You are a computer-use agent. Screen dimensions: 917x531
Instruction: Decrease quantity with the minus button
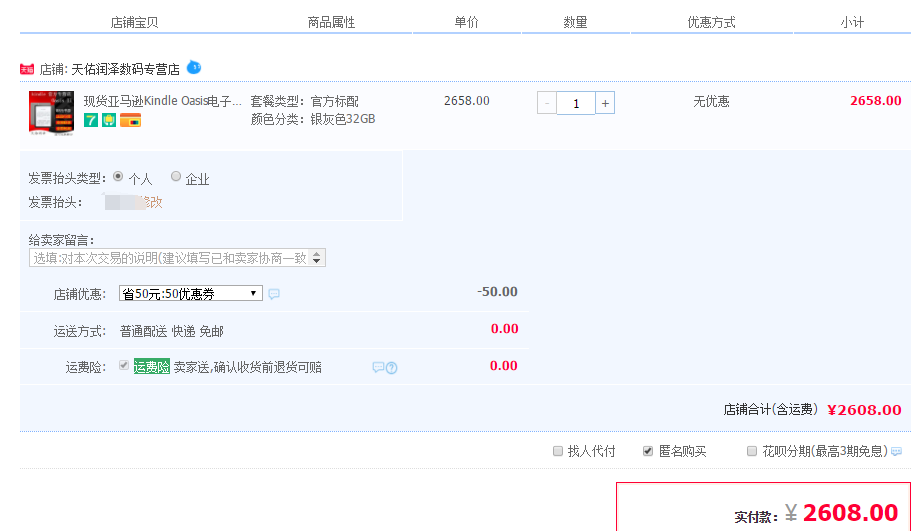tap(547, 103)
